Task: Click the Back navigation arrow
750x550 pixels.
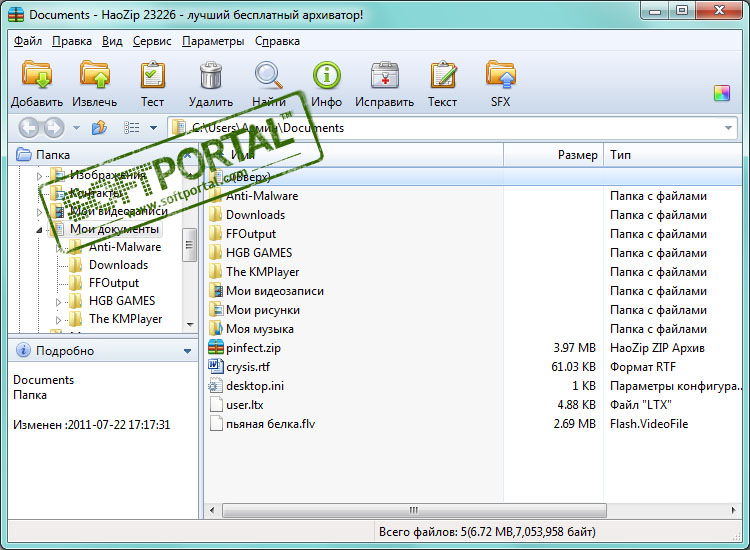Action: click(29, 128)
